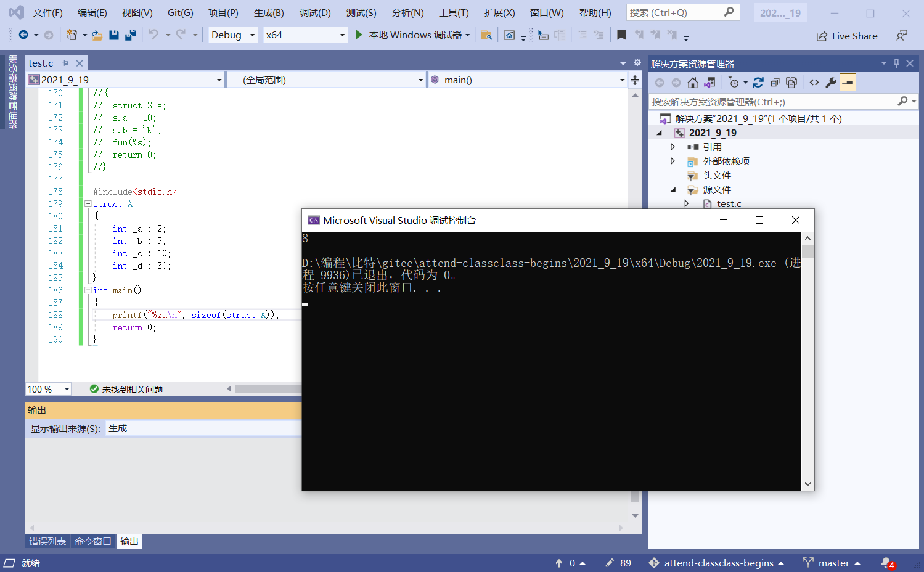This screenshot has height=572, width=924.
Task: Switch to the 错误列表 tab
Action: click(x=47, y=541)
